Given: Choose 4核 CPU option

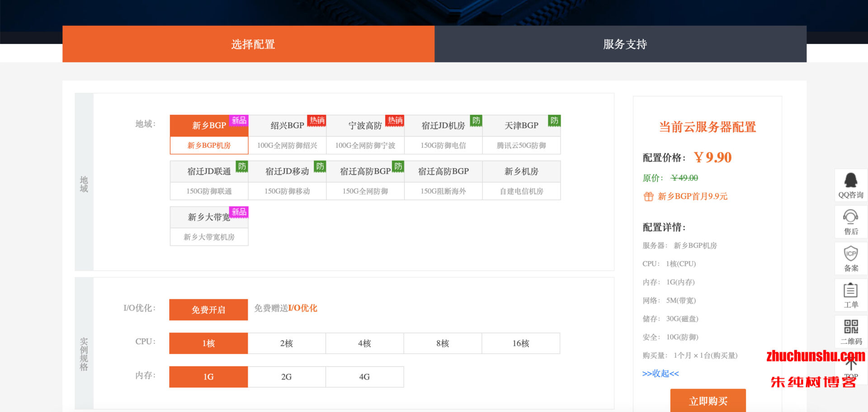Looking at the screenshot, I should (365, 343).
